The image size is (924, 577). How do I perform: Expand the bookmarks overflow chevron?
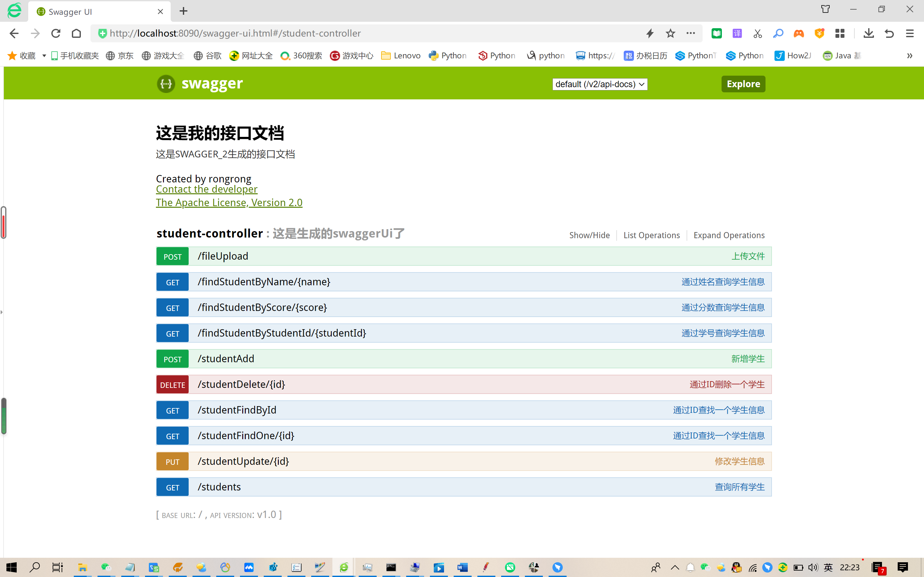tap(910, 56)
